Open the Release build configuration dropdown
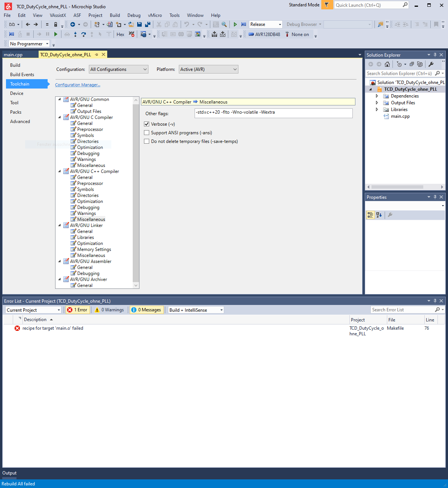This screenshot has height=488, width=448. tap(265, 24)
